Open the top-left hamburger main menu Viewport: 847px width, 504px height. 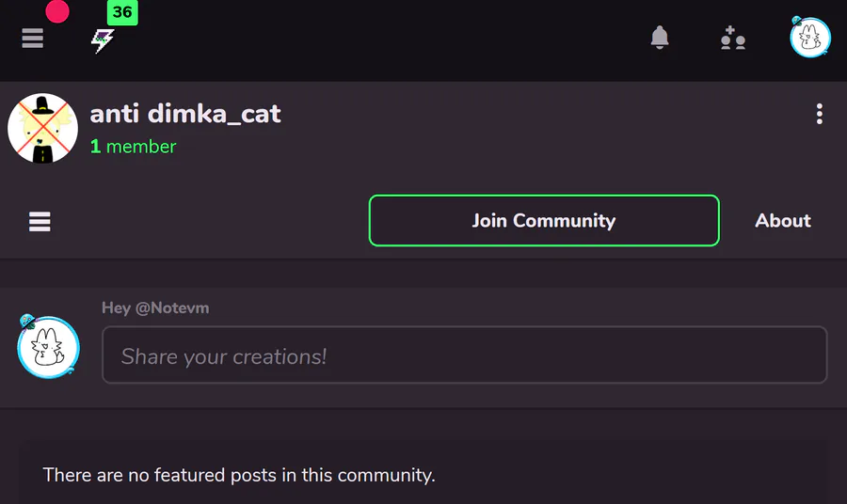pos(33,39)
